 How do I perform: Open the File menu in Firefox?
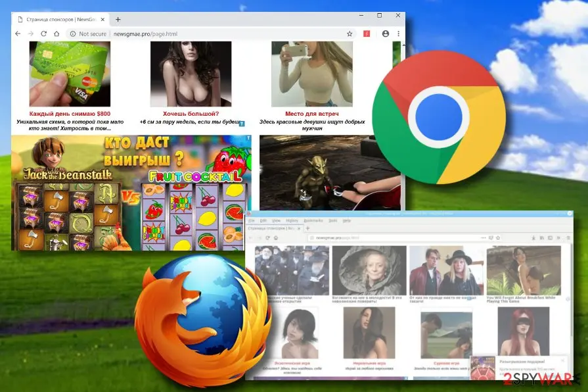pos(251,220)
